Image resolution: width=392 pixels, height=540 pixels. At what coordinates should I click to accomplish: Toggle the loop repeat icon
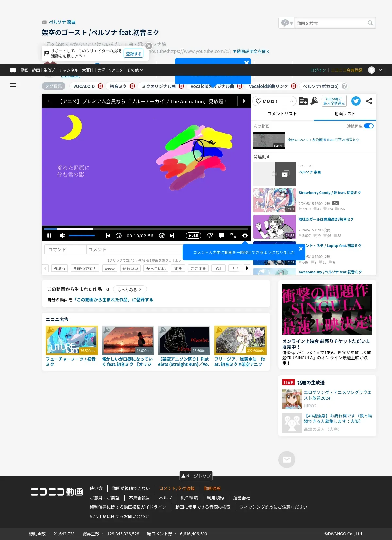pyautogui.click(x=210, y=236)
